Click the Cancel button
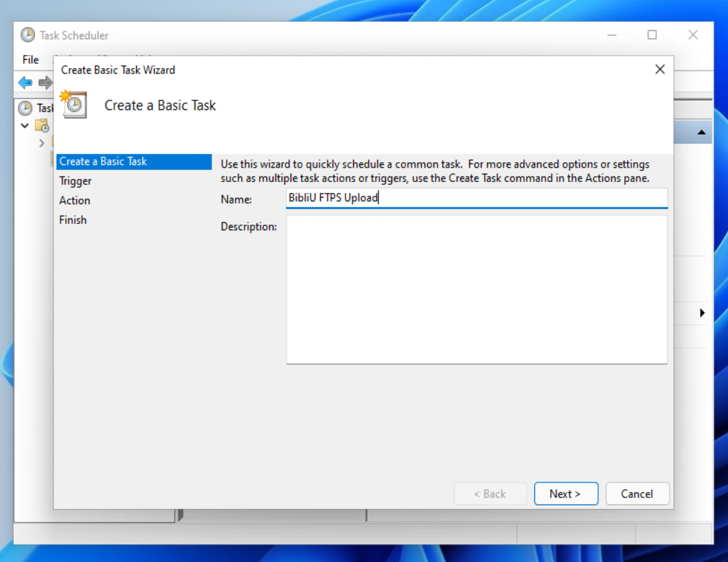 (637, 493)
